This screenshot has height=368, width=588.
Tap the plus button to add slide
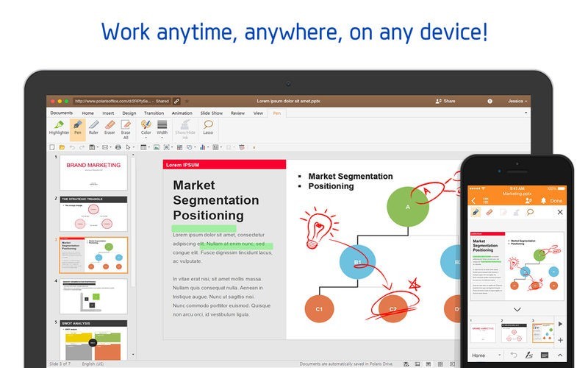(x=560, y=340)
